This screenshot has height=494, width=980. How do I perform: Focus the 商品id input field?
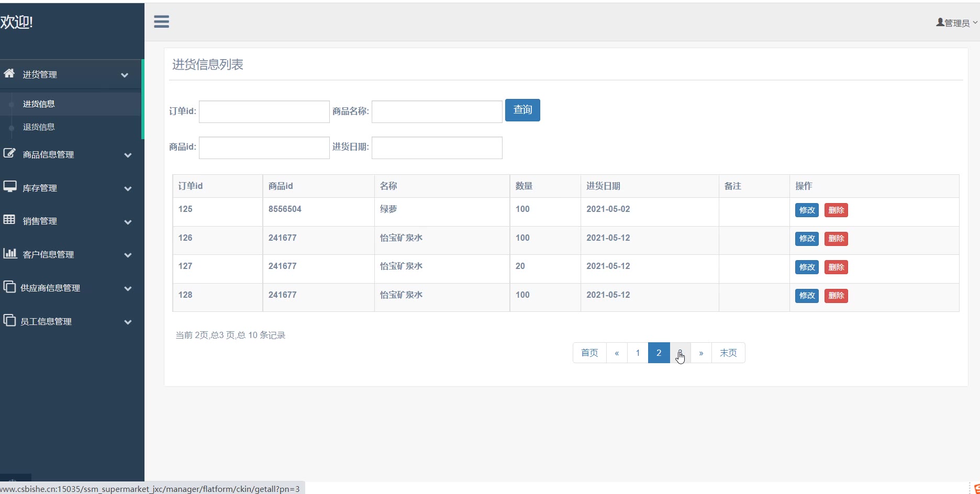(264, 148)
